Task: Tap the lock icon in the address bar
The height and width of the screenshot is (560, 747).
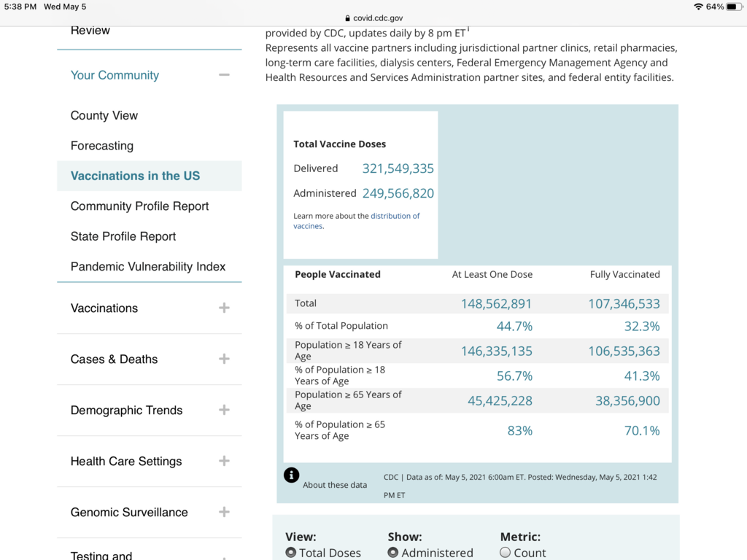Action: [347, 18]
